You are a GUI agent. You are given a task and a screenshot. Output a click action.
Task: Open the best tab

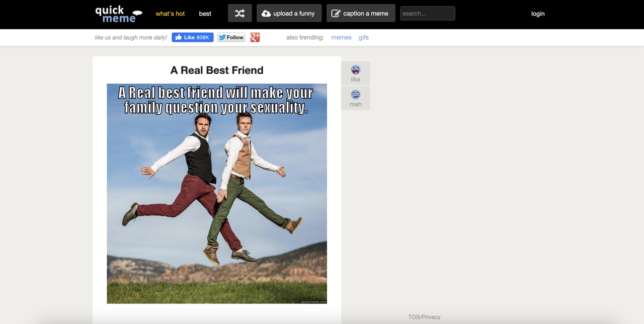pyautogui.click(x=205, y=14)
